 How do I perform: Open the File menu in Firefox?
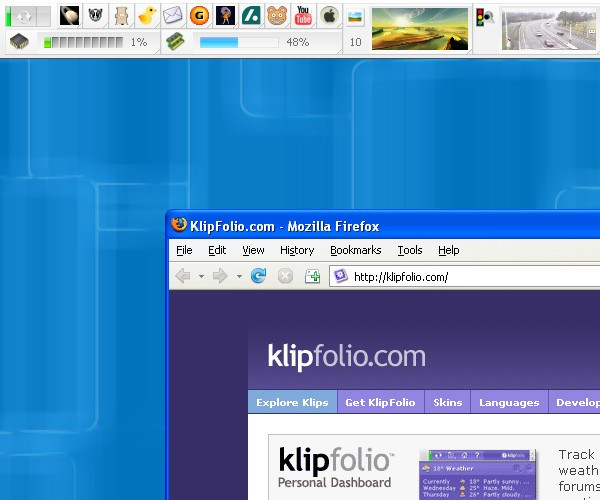point(184,250)
